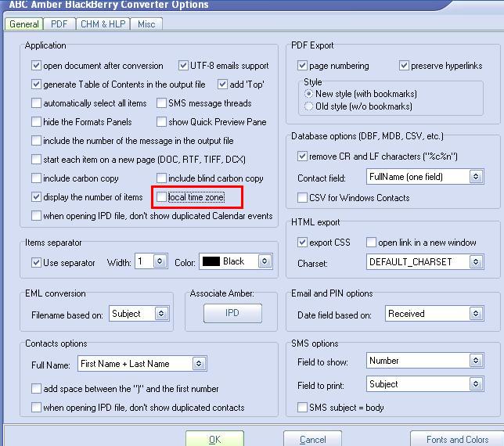
Task: Uncheck the add 'Top' option
Action: point(222,85)
